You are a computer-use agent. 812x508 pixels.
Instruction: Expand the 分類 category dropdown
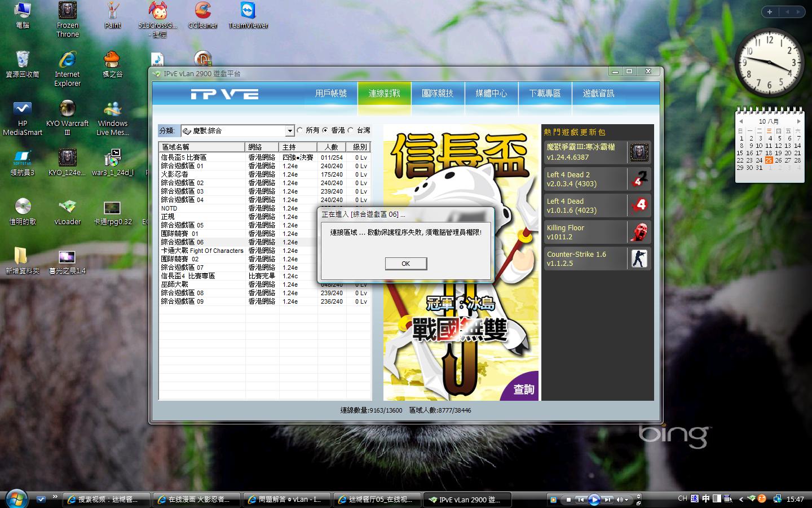pos(290,131)
